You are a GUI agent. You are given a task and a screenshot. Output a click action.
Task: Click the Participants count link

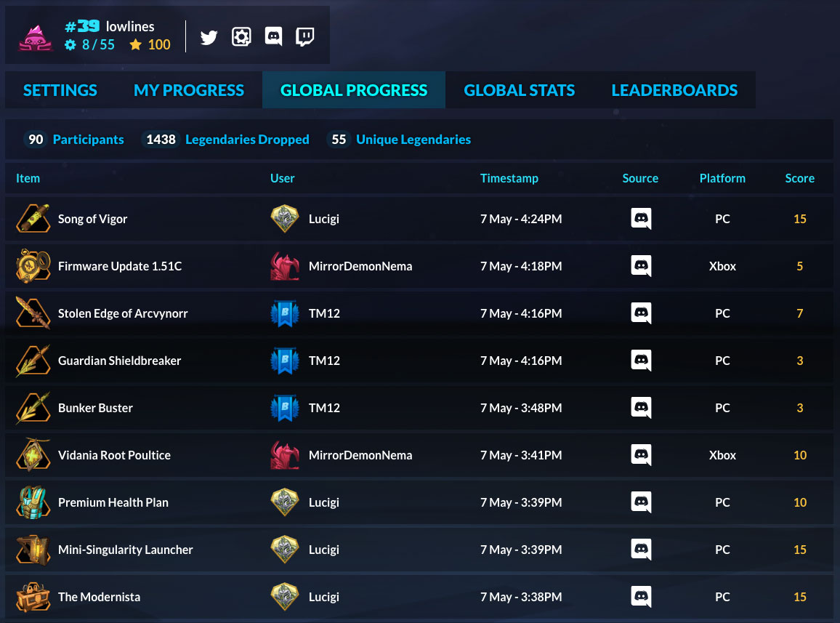click(x=88, y=140)
